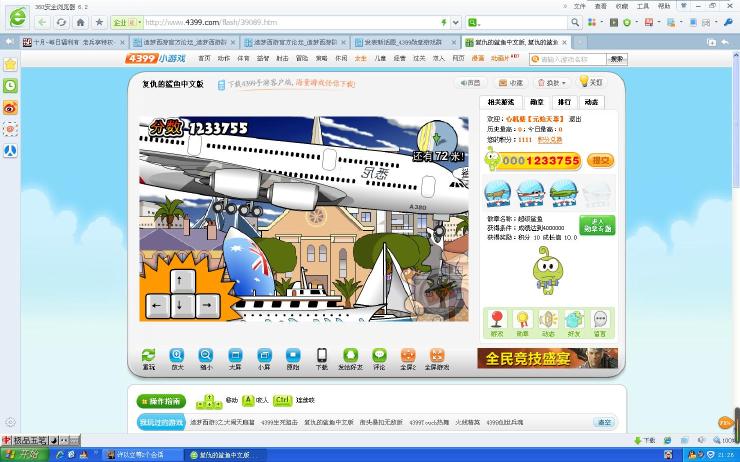
Task: Click the 积分兑换 points exchange link
Action: (550, 140)
